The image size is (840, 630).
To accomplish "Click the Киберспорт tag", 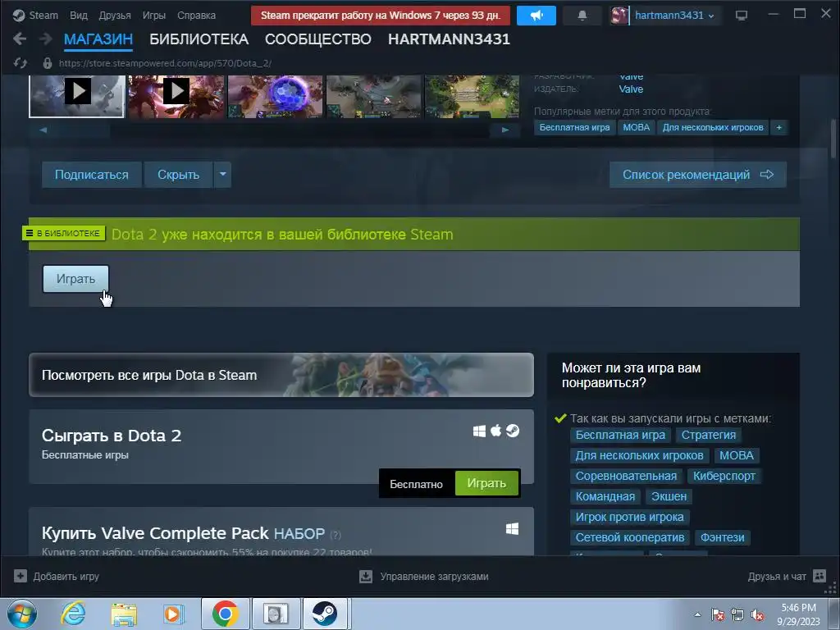I will click(x=724, y=476).
